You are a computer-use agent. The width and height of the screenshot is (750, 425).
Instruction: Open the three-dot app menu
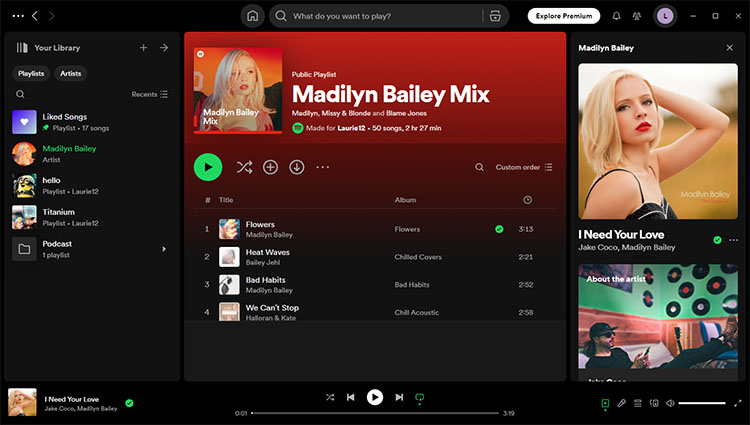tap(18, 16)
